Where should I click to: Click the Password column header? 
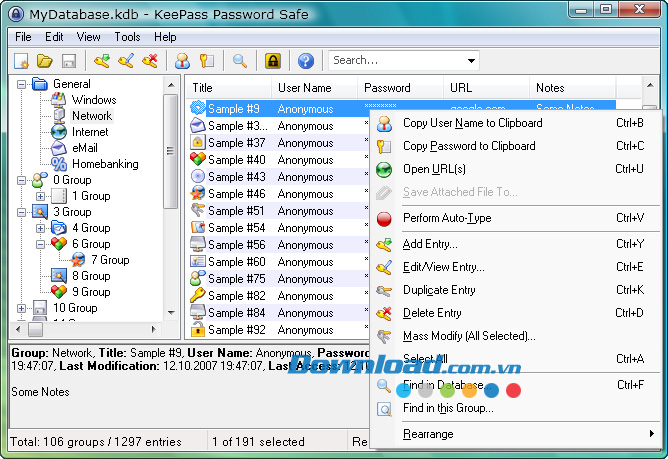(400, 88)
